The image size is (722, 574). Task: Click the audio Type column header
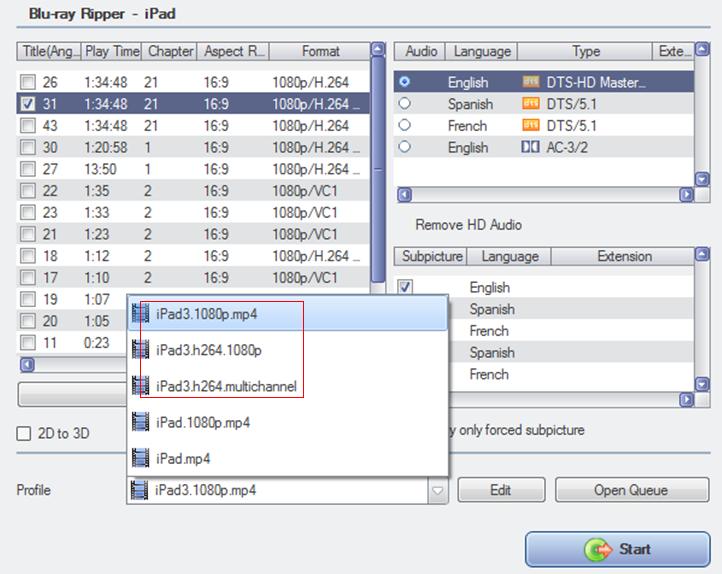(585, 51)
